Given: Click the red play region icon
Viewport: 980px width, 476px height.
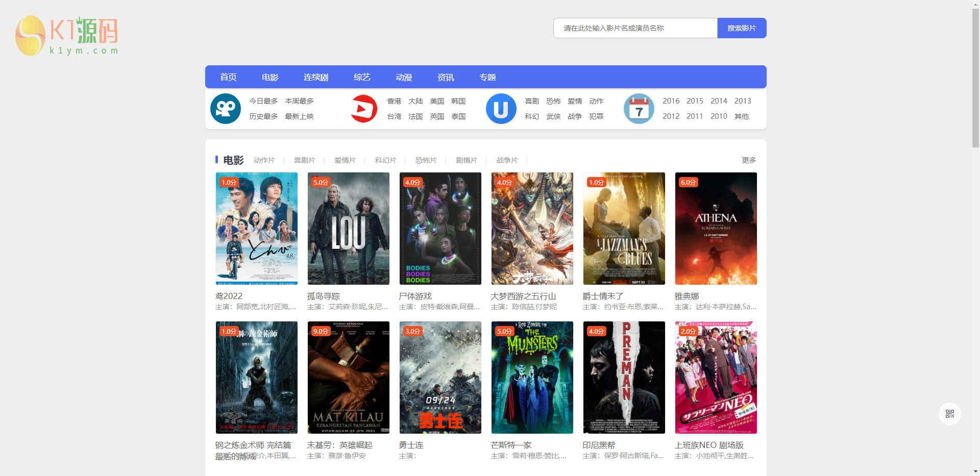Looking at the screenshot, I should (x=363, y=109).
